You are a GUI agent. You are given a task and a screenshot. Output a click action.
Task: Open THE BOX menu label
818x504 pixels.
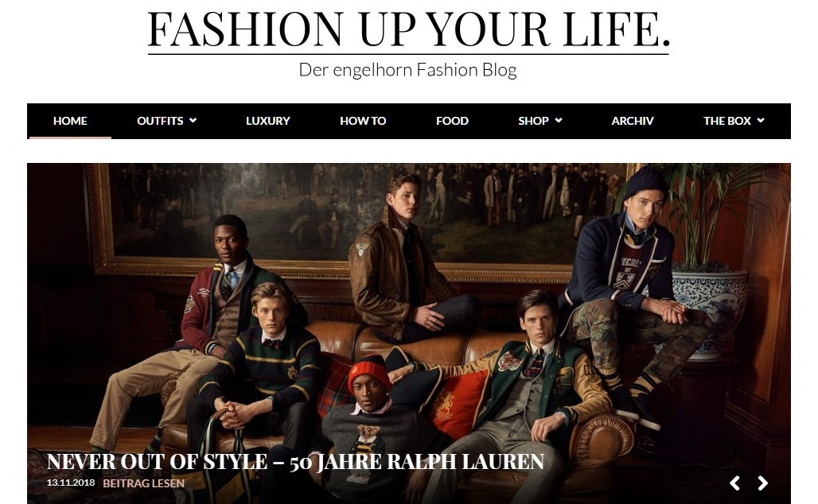(726, 121)
